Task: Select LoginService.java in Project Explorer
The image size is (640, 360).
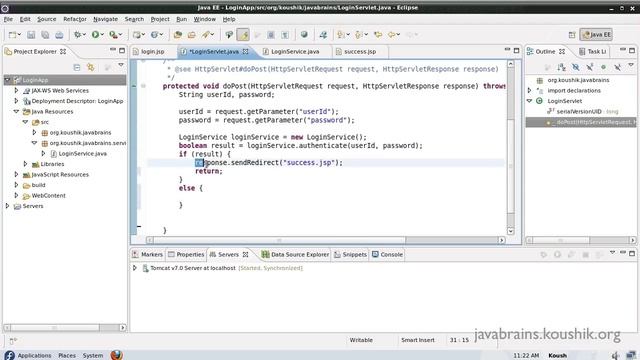Action: [82, 153]
